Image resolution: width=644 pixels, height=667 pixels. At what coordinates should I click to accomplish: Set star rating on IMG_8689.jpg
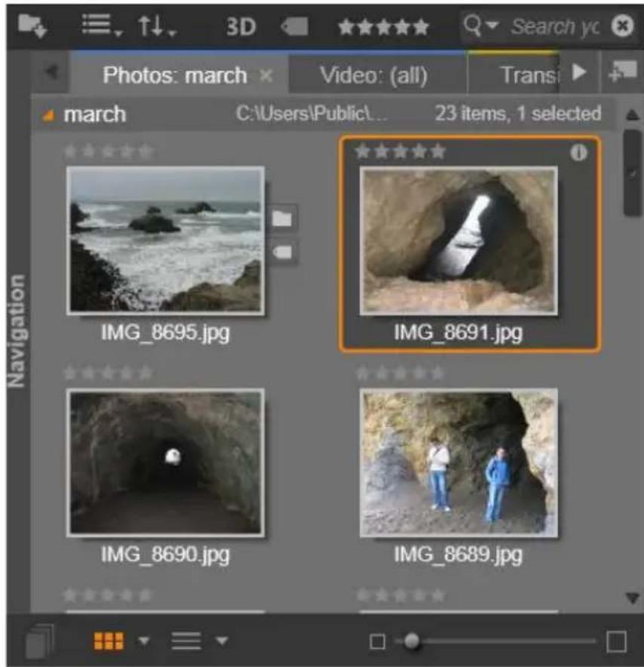[400, 373]
